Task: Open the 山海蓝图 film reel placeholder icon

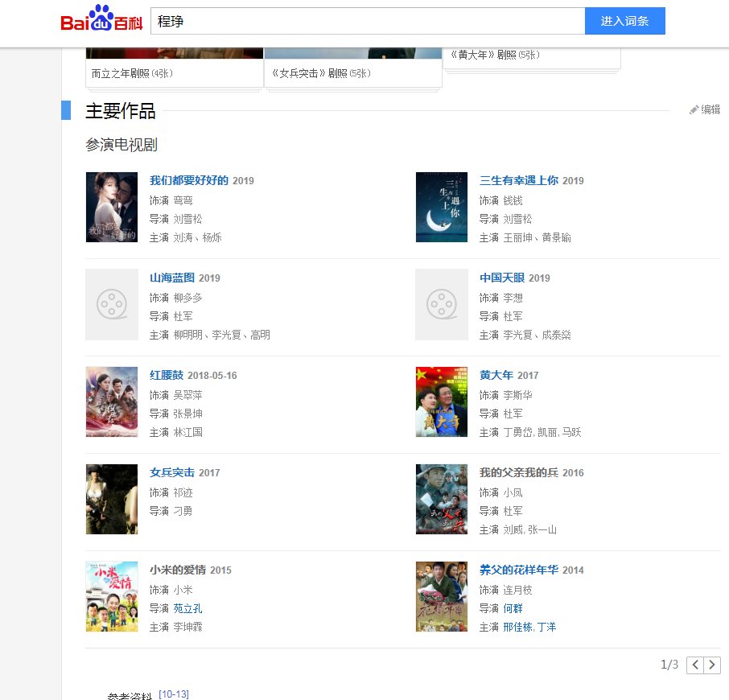Action: [x=112, y=304]
